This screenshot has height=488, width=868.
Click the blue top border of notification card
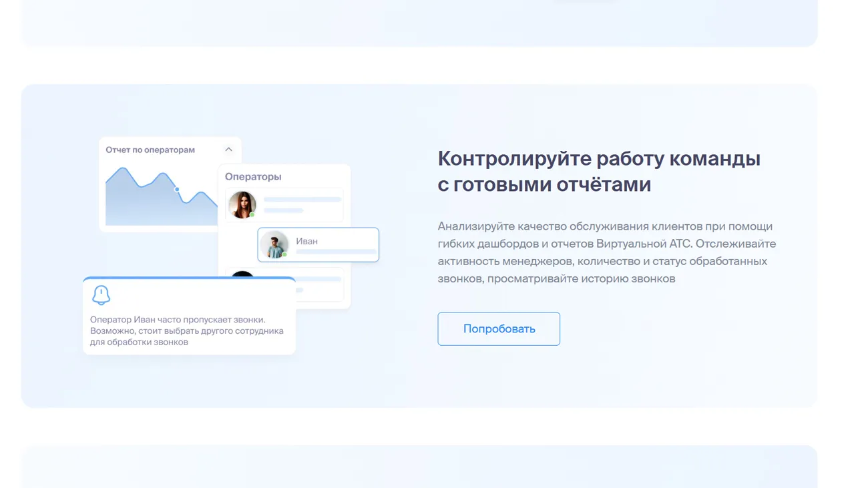pyautogui.click(x=189, y=278)
